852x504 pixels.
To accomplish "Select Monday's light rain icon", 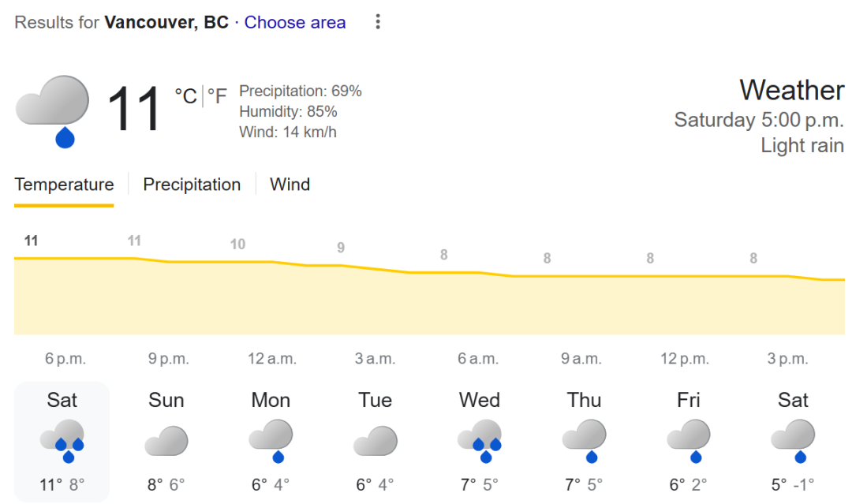I will pos(271,440).
